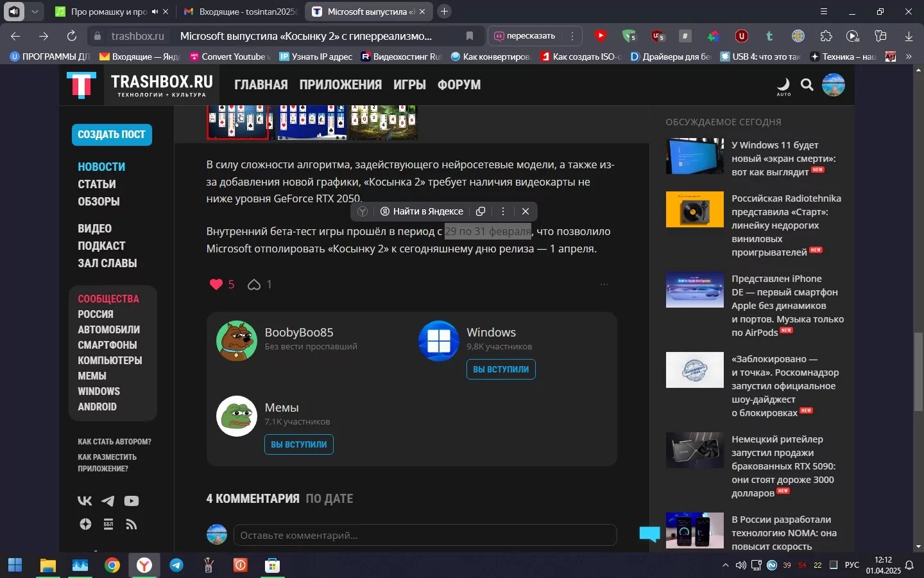Click the comment input field

click(425, 535)
